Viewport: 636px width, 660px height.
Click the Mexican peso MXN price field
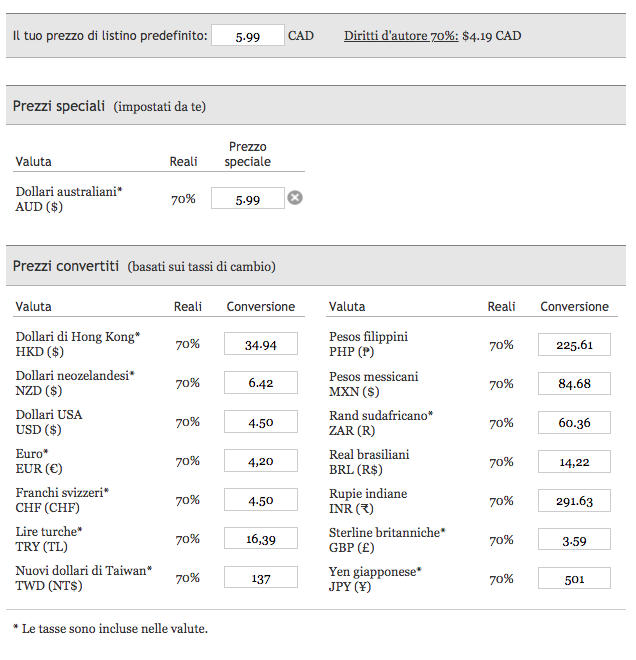click(x=574, y=383)
